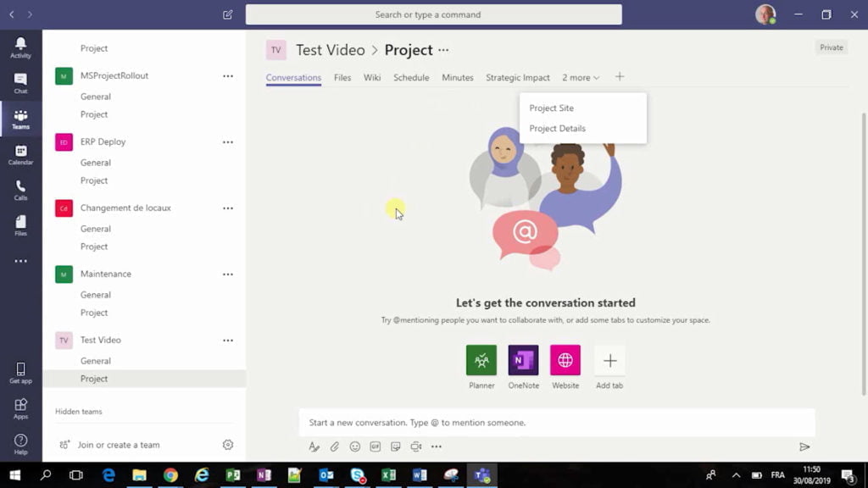
Task: Click the new chat compose icon
Action: pyautogui.click(x=227, y=14)
